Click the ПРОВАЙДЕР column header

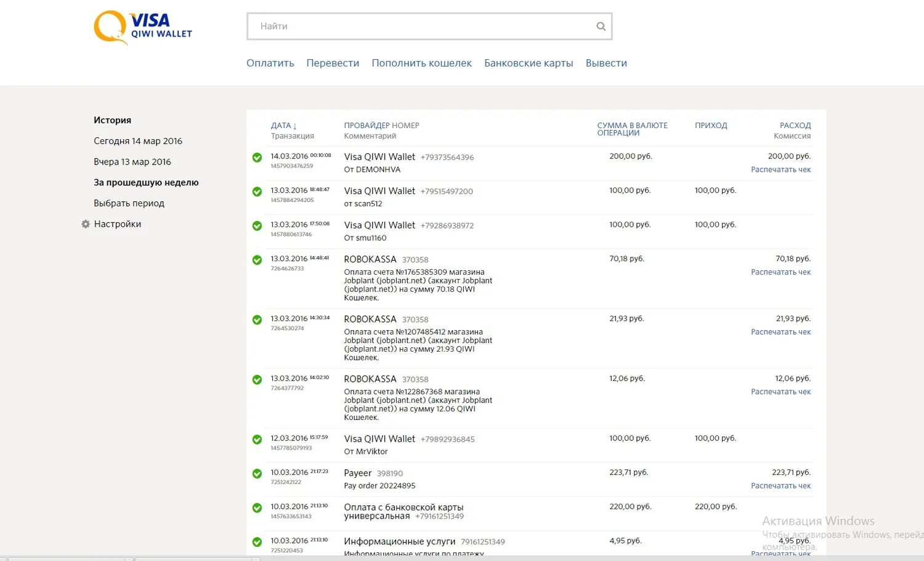pos(365,126)
